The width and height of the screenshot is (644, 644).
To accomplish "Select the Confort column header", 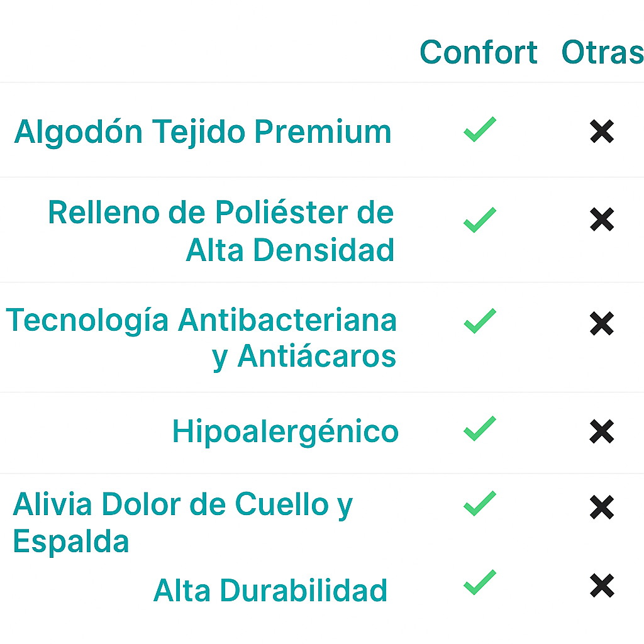I will (479, 52).
